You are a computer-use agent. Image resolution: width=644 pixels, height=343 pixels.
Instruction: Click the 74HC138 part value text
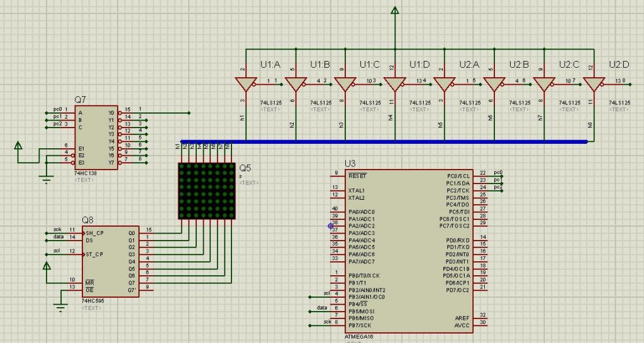[x=85, y=173]
